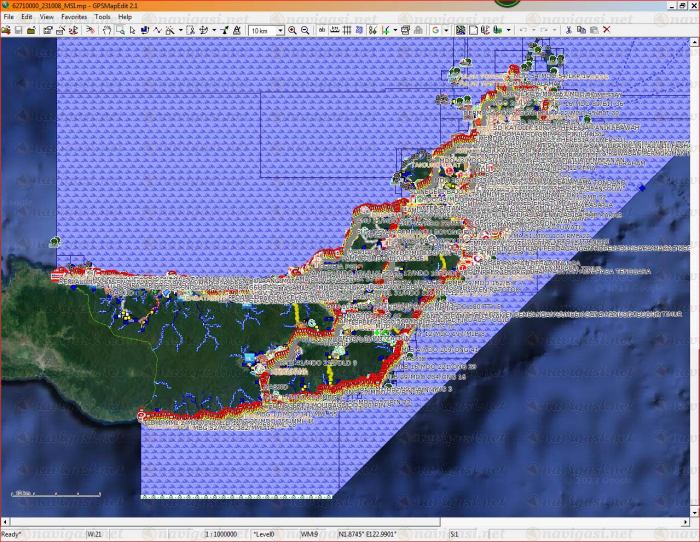Click the red Delete X icon
Viewport: 700px width, 542px height.
pos(606,31)
